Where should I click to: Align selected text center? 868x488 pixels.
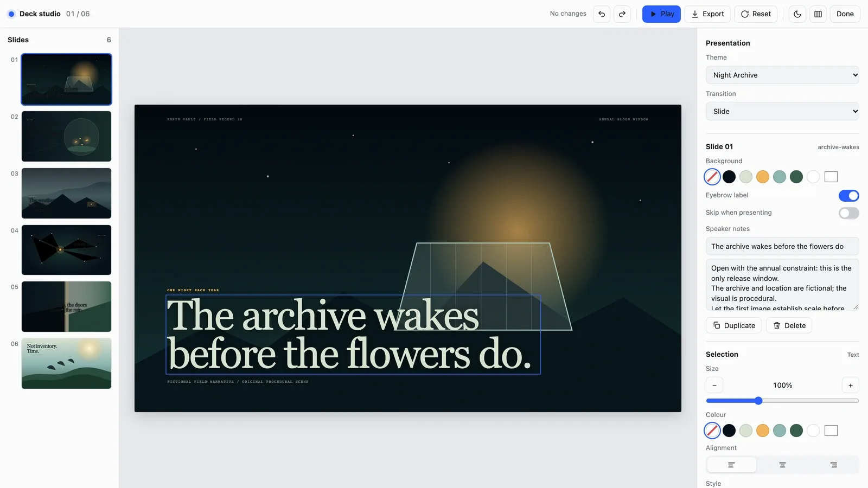[x=782, y=465]
